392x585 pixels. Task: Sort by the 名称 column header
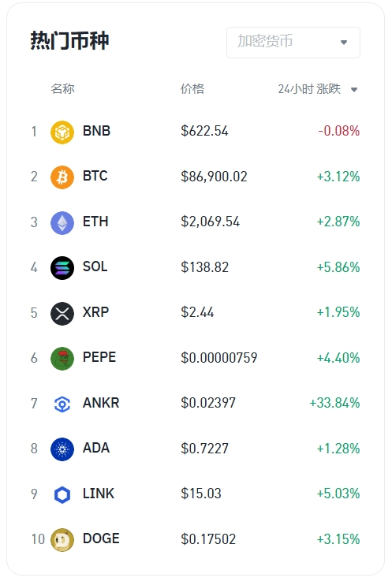pyautogui.click(x=62, y=89)
